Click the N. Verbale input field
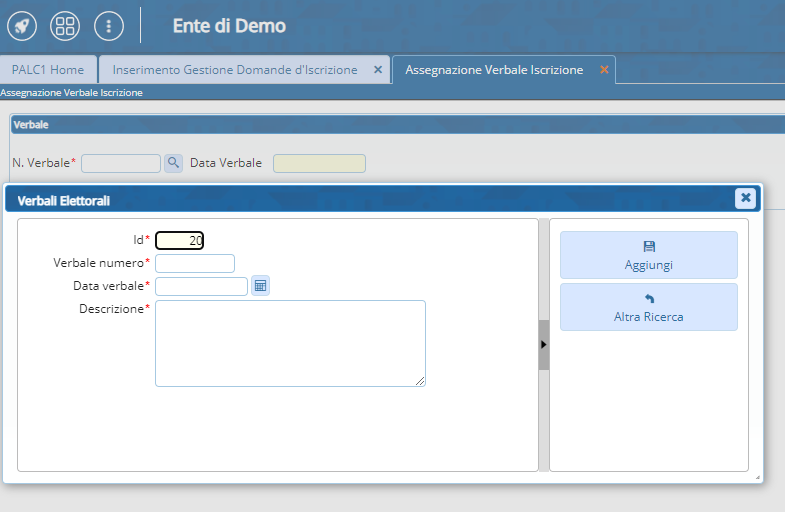Viewport: 785px width, 512px height. [x=121, y=163]
